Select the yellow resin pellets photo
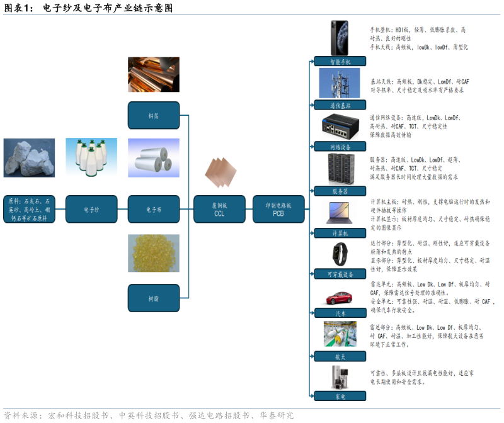Screen dimensions: 504x423 click(154, 253)
